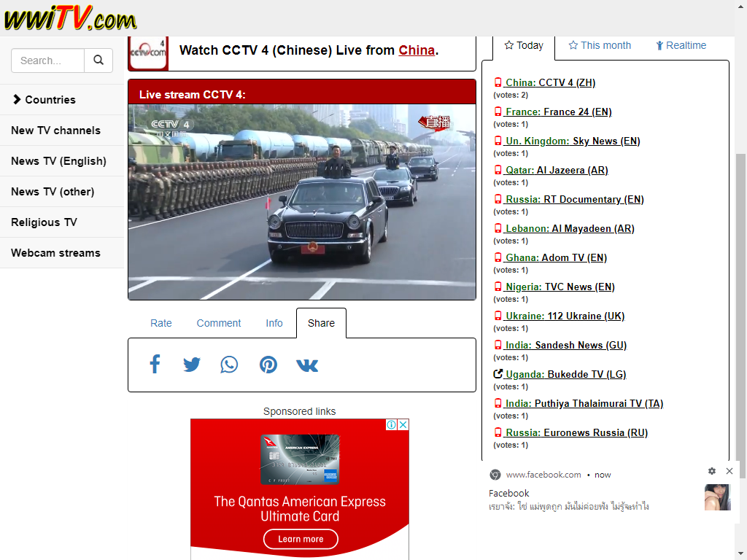The height and width of the screenshot is (560, 747).
Task: Open Lebanon: Al Mayadeen (AR) link
Action: (564, 228)
